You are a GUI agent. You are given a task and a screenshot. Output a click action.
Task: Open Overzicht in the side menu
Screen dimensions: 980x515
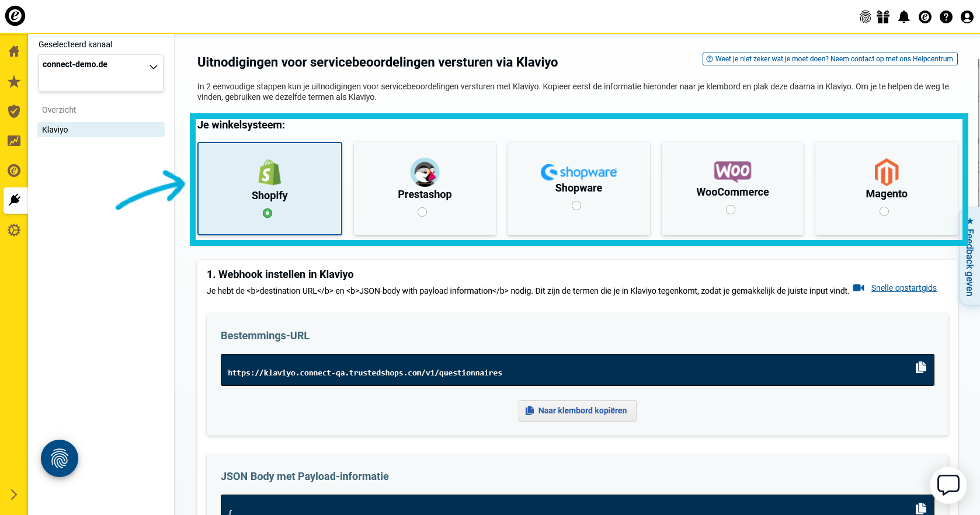click(x=59, y=110)
